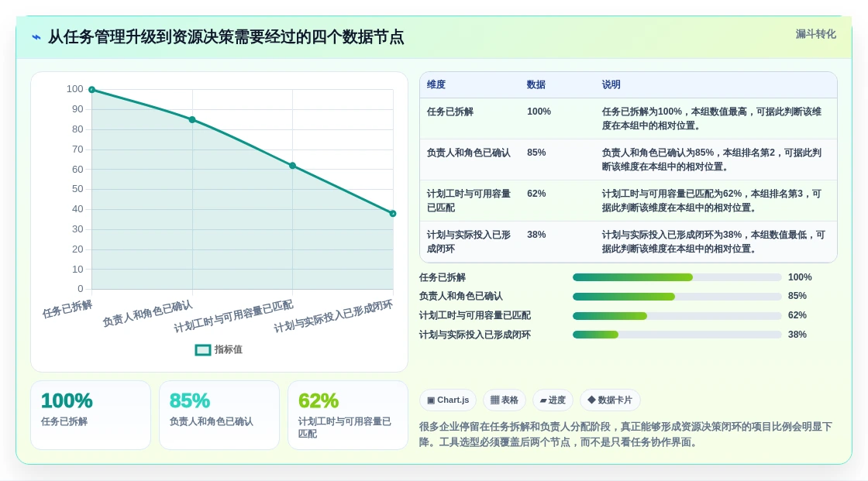Click the 指标值 legend label
Image resolution: width=868 pixels, height=481 pixels.
pos(228,350)
